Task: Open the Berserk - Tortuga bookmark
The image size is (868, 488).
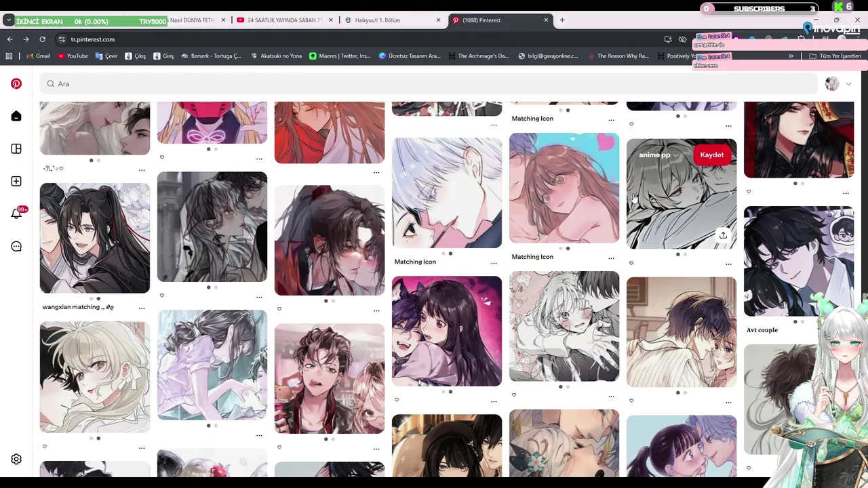Action: [x=211, y=56]
